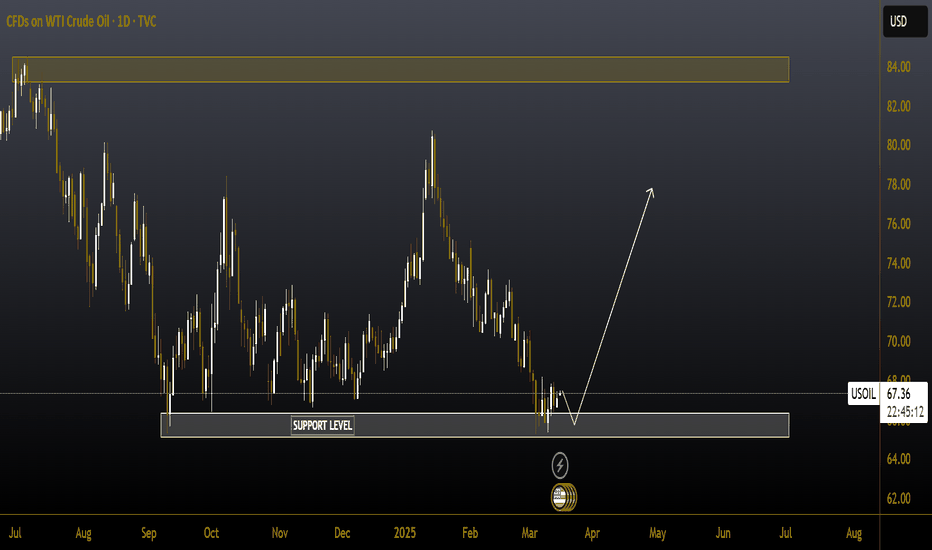Click the 64.00 price axis label
This screenshot has height=550, width=932.
coord(898,459)
